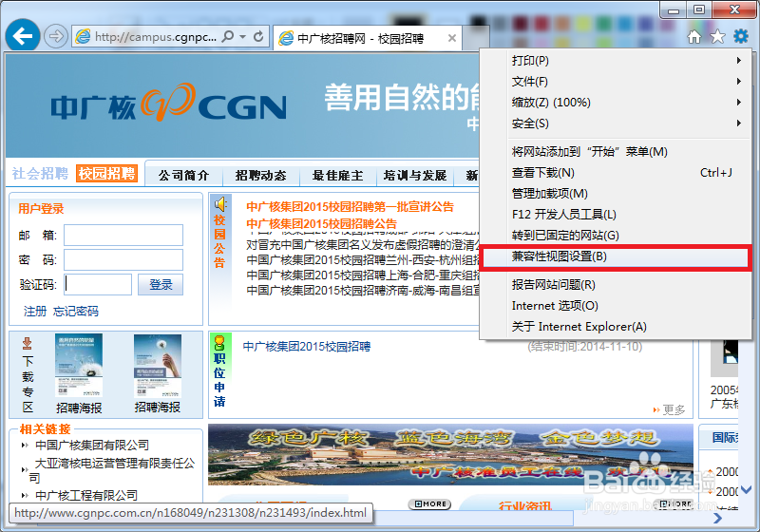Image resolution: width=760 pixels, height=532 pixels.
Task: Click the 验证码 input field
Action: point(98,284)
